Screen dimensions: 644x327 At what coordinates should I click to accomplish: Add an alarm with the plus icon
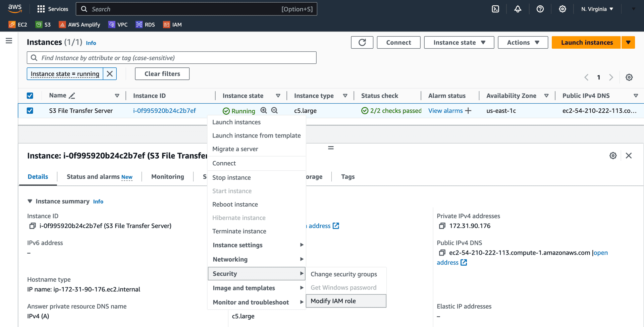(468, 111)
